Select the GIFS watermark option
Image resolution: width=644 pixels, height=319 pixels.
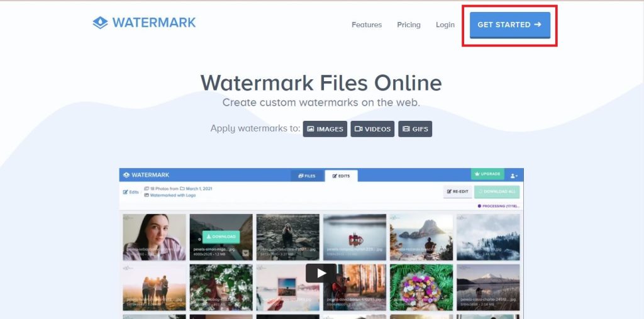[x=415, y=129]
